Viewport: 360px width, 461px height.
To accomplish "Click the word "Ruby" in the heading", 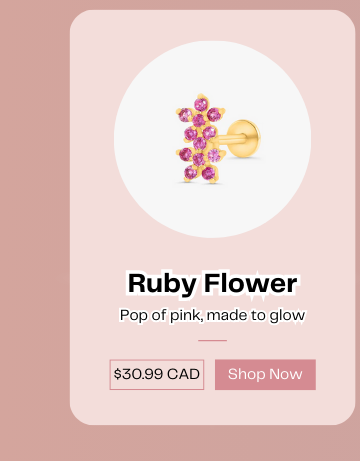I will tap(162, 283).
